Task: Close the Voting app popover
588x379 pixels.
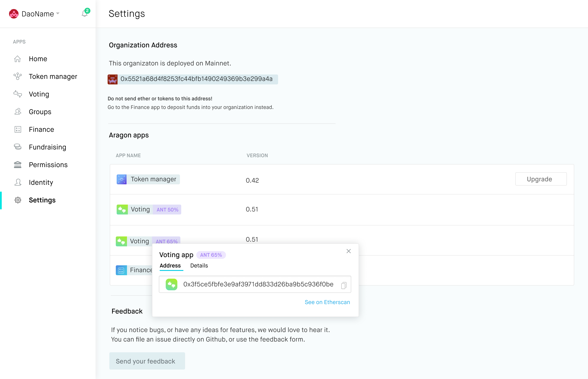Action: [x=348, y=251]
